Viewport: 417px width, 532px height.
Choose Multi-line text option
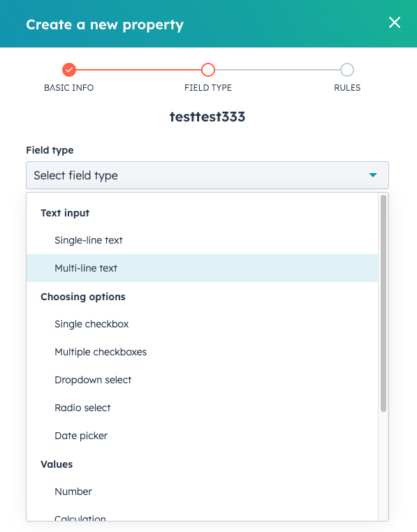202,268
